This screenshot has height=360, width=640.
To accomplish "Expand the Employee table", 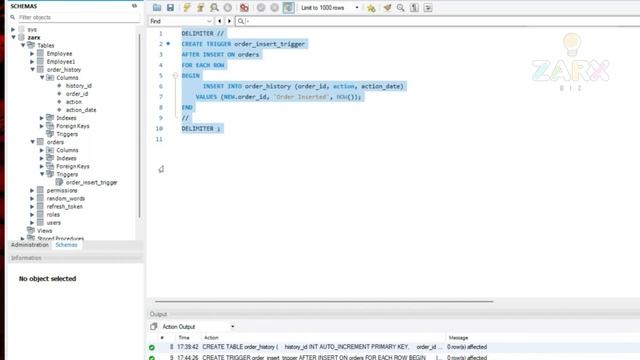I will [x=32, y=53].
